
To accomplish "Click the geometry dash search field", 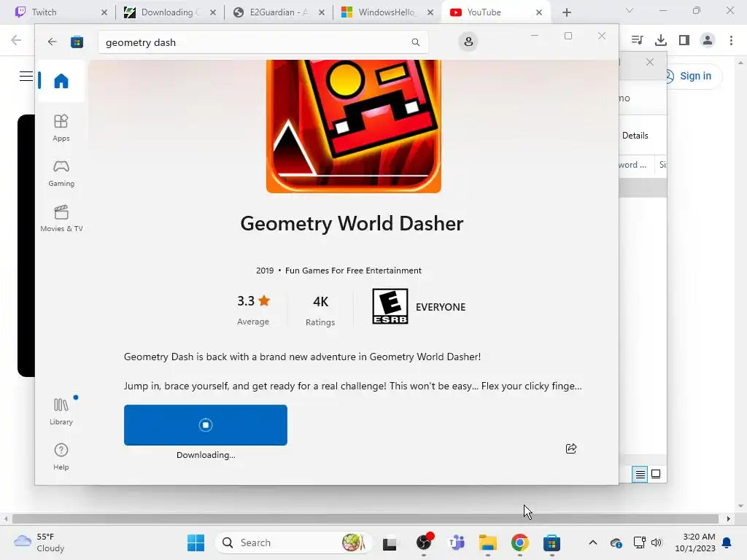I will coord(263,42).
